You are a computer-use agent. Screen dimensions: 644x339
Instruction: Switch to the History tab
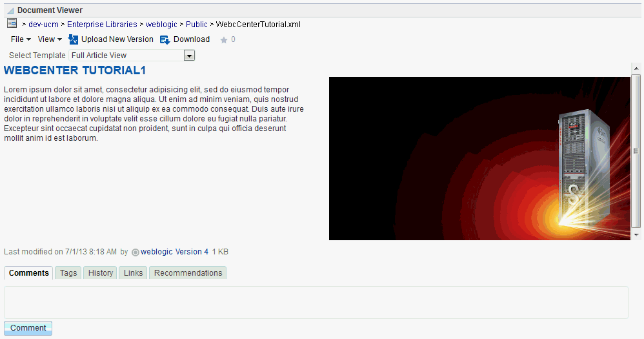(101, 273)
